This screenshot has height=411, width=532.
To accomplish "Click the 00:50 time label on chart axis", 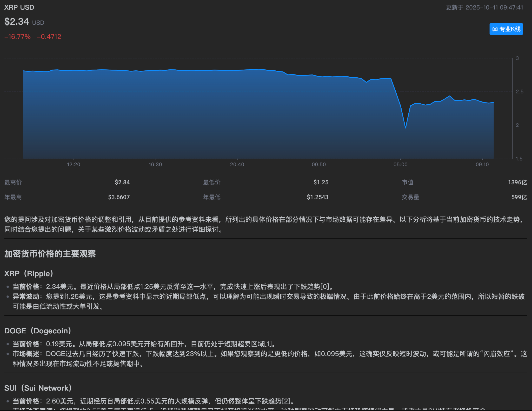I will (x=319, y=164).
